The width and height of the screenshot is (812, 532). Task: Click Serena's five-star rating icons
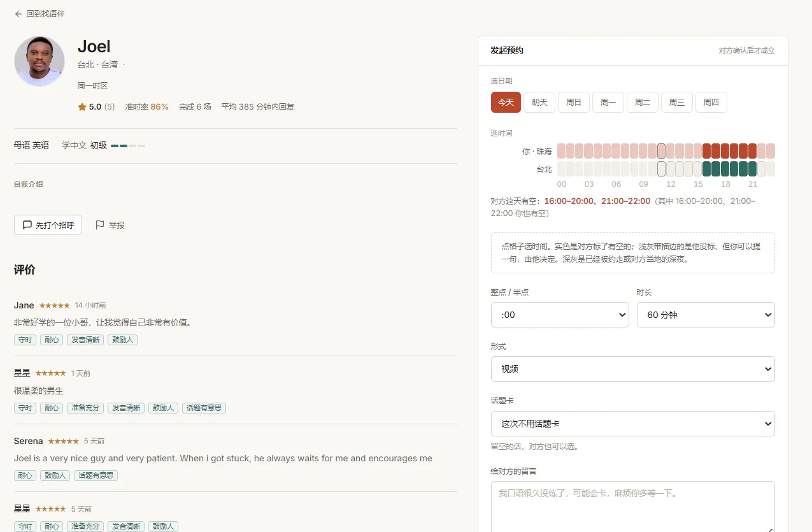[63, 442]
